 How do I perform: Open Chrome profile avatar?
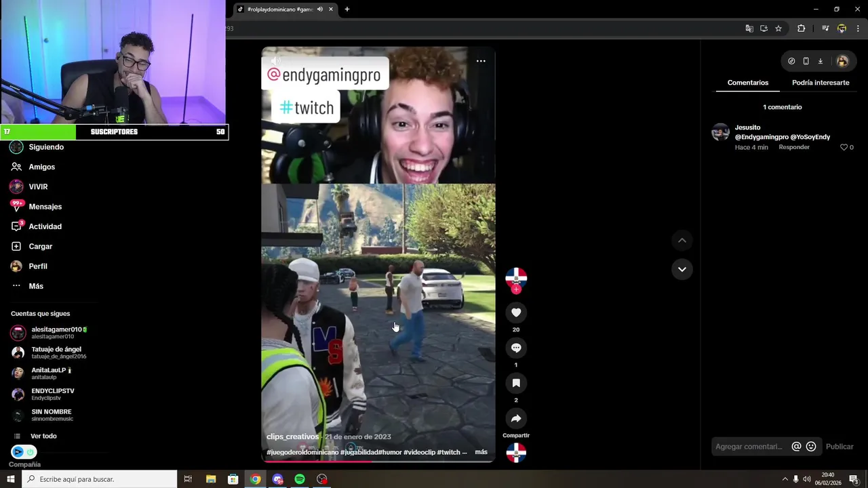coord(842,28)
